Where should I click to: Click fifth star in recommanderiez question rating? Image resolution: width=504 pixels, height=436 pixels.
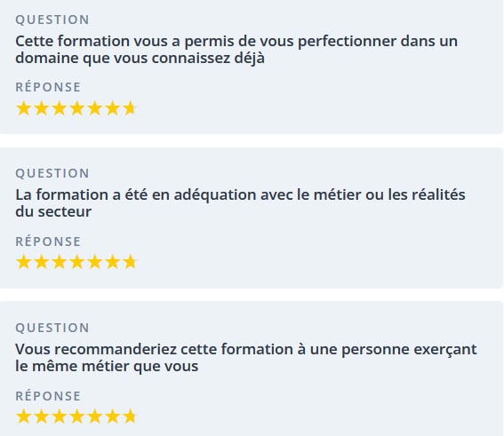[95, 416]
